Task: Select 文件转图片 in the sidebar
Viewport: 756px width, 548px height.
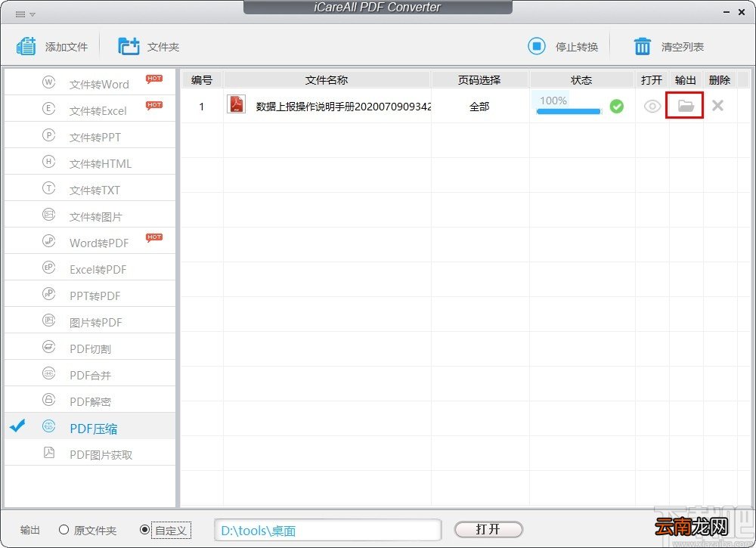Action: [90, 215]
